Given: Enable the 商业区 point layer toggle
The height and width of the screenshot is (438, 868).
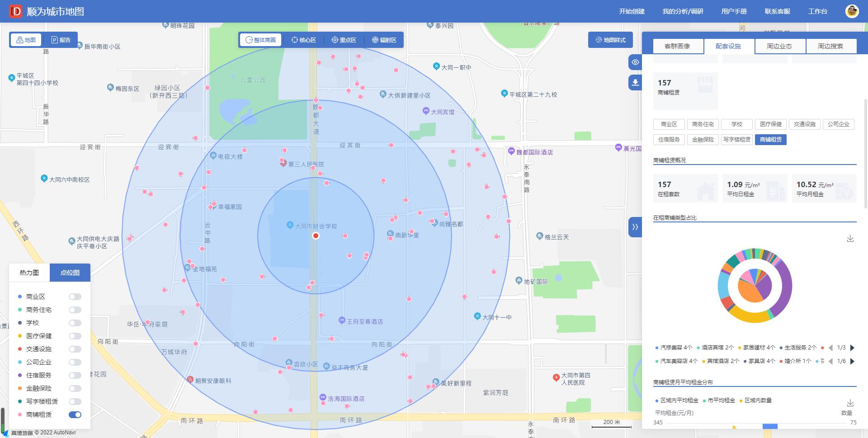Looking at the screenshot, I should coord(74,297).
